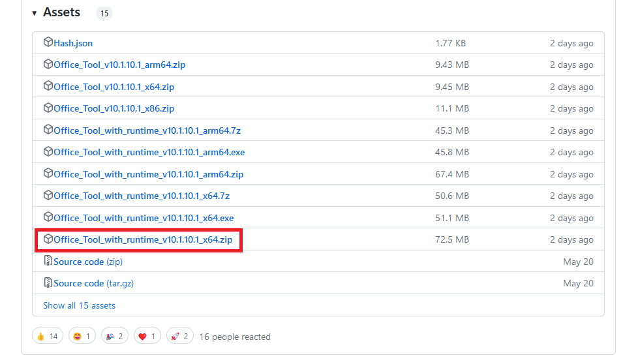Click archive icon beside Source code (tar.gz)

pos(48,282)
